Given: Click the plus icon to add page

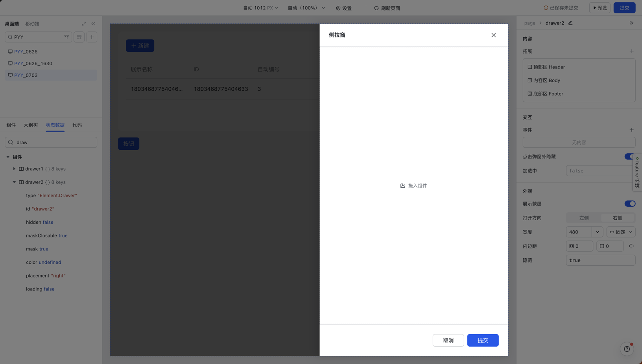Looking at the screenshot, I should [92, 37].
